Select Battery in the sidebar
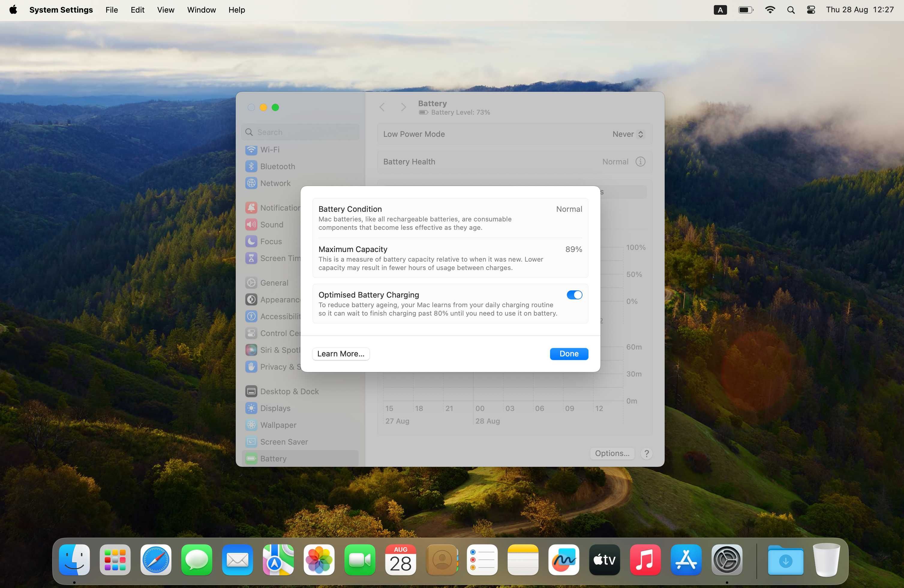Image resolution: width=904 pixels, height=588 pixels. (300, 458)
